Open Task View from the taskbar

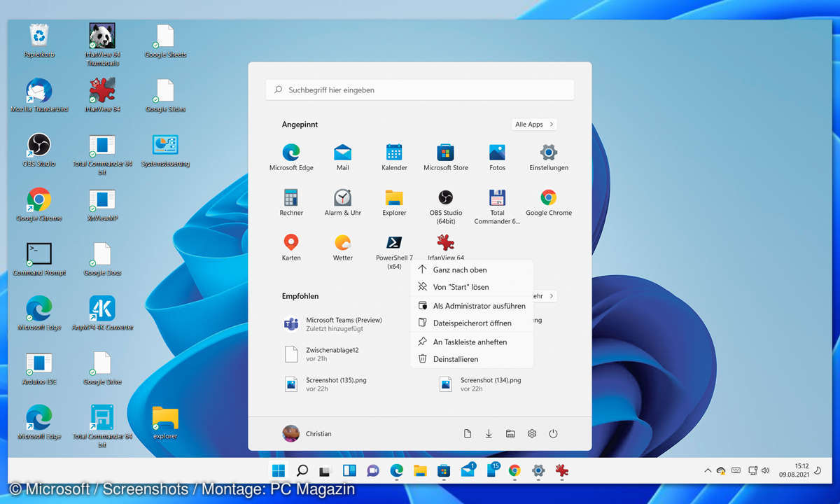pos(325,470)
